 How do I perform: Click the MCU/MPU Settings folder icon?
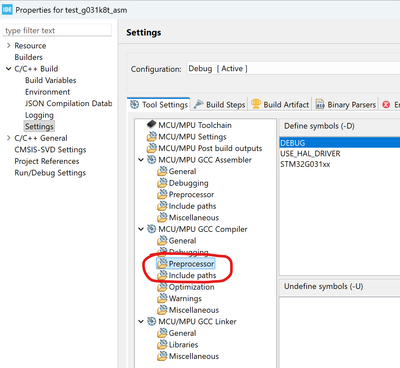point(152,137)
